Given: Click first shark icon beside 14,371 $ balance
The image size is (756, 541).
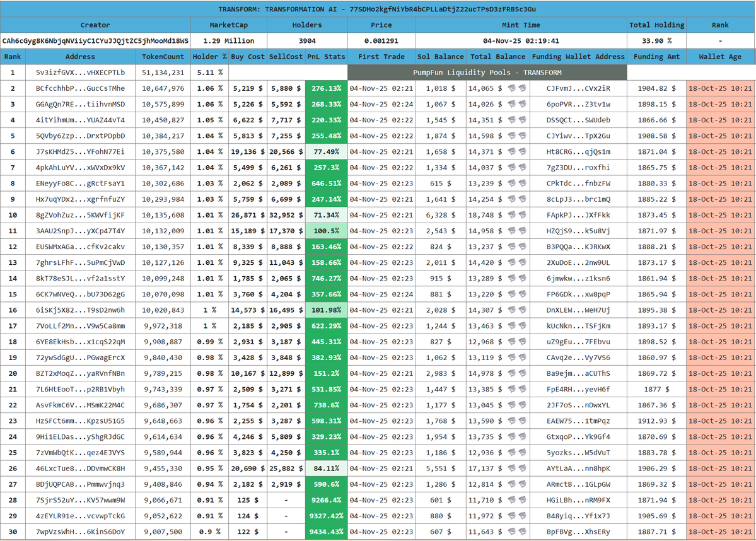Looking at the screenshot, I should [511, 151].
